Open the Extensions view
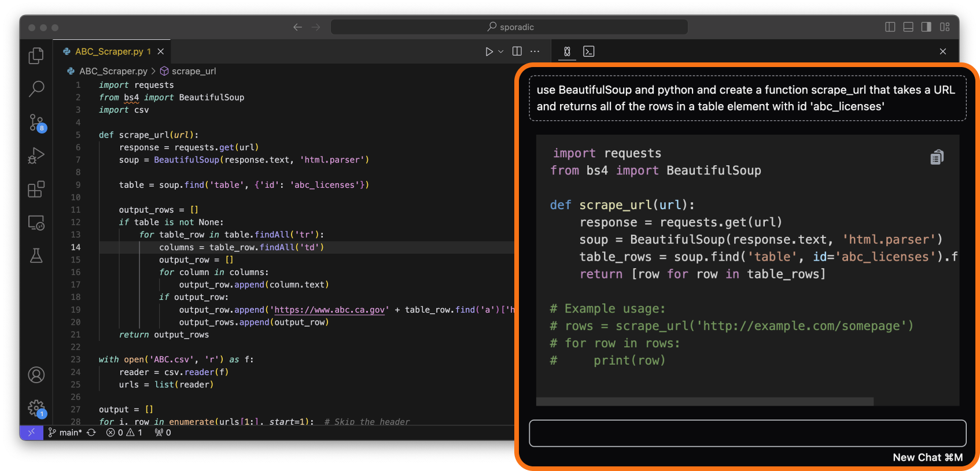Screen dimensions: 980x471 point(36,189)
